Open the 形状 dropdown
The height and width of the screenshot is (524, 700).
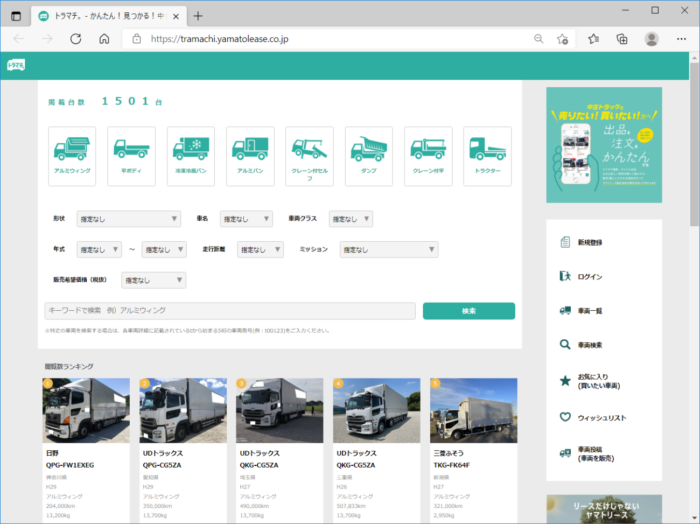[x=129, y=219]
